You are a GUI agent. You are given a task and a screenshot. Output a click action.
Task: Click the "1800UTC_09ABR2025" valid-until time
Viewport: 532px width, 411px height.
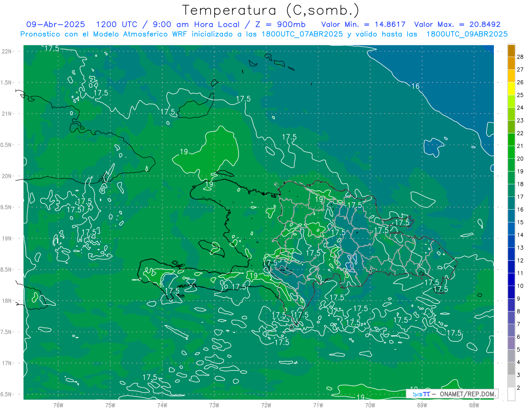tap(467, 34)
